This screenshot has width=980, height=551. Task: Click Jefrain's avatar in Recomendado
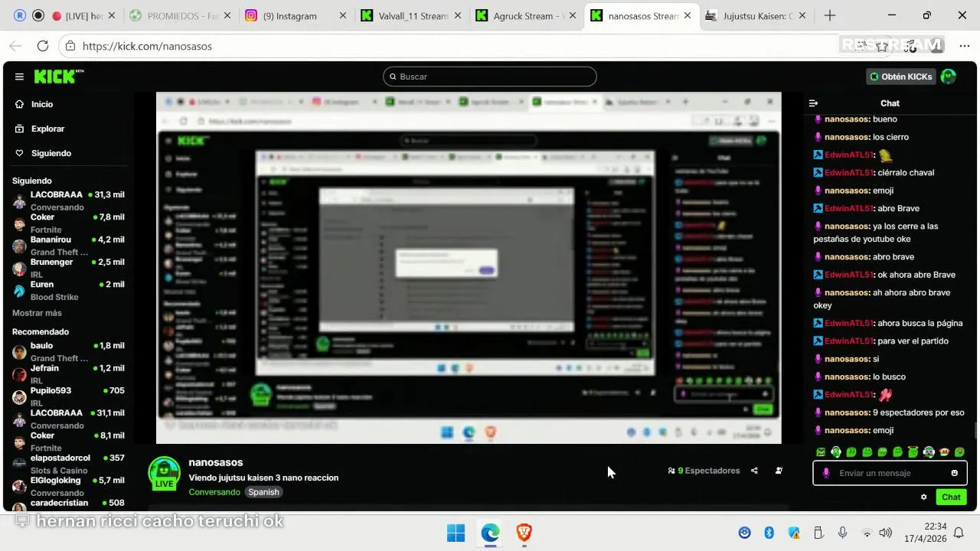[x=19, y=374]
